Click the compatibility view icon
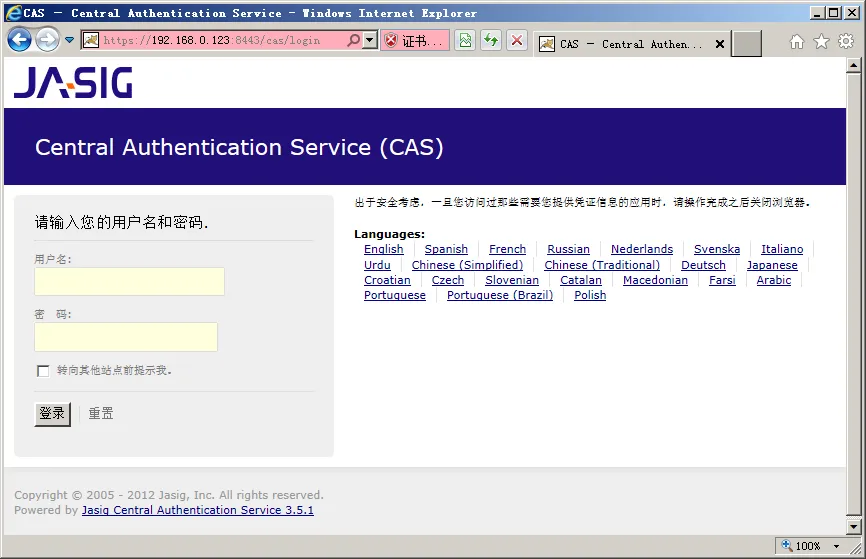This screenshot has height=559, width=866. [466, 40]
